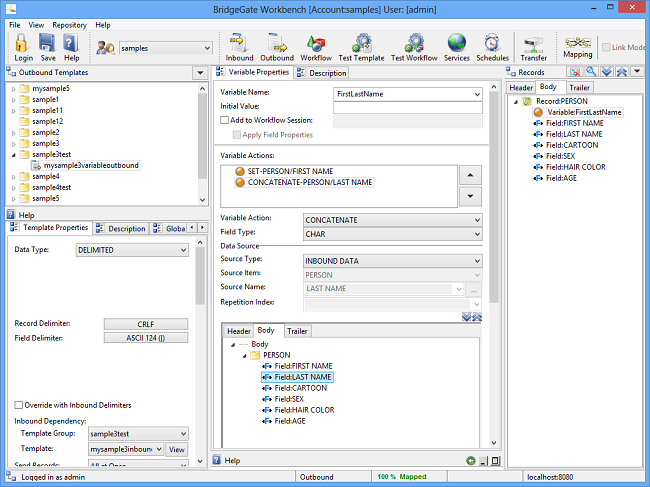Toggle Add to Workflow Session checkbox
The height and width of the screenshot is (487, 650).
point(224,120)
